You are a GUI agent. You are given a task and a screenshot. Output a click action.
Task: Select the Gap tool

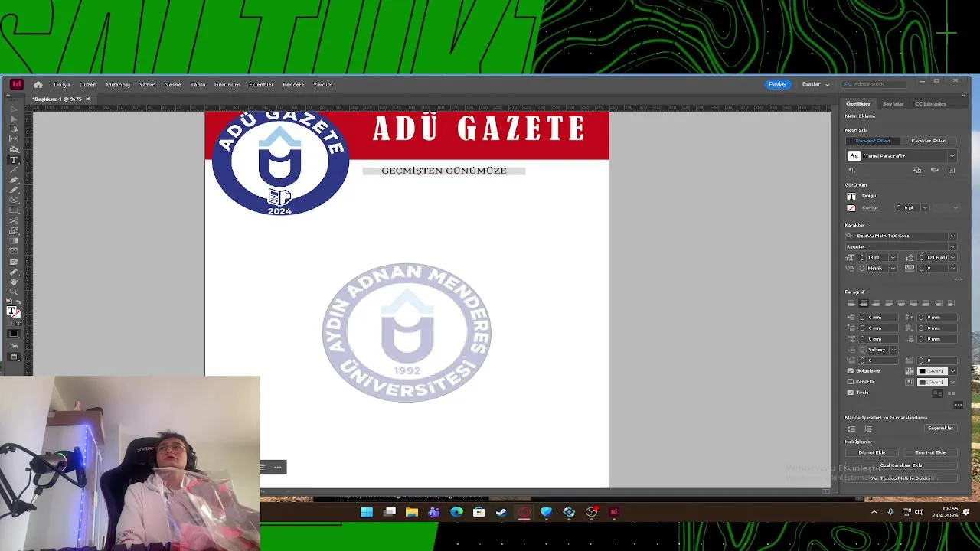tap(14, 139)
